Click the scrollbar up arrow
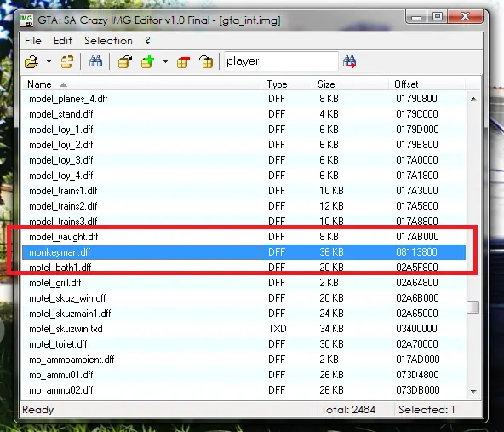The height and width of the screenshot is (432, 504). coord(473,99)
